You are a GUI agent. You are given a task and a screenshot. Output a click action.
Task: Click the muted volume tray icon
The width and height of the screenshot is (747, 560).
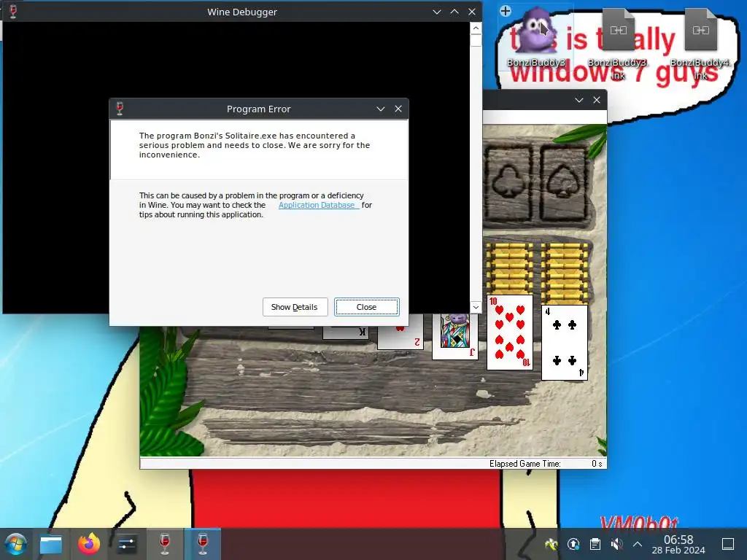(x=616, y=544)
